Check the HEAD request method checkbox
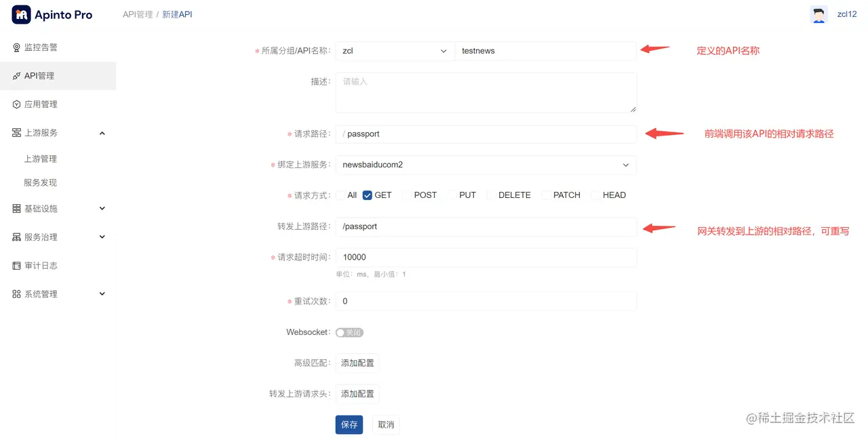 [596, 195]
